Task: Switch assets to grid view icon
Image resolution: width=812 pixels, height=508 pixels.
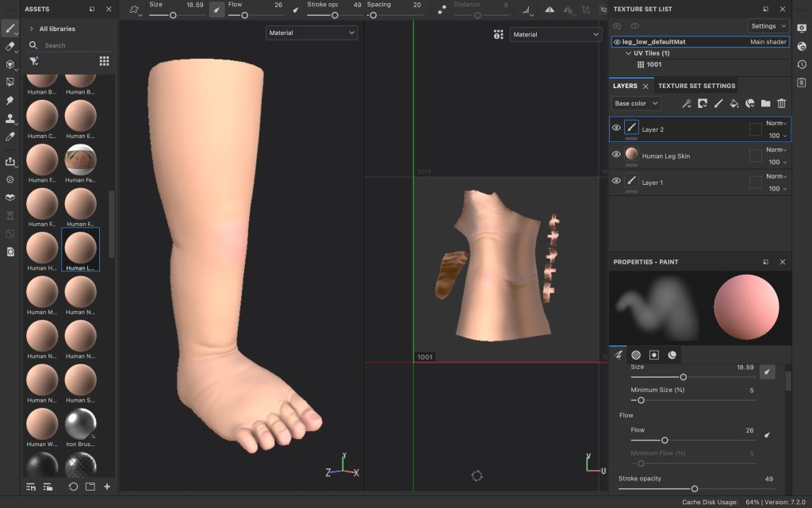Action: coord(104,61)
